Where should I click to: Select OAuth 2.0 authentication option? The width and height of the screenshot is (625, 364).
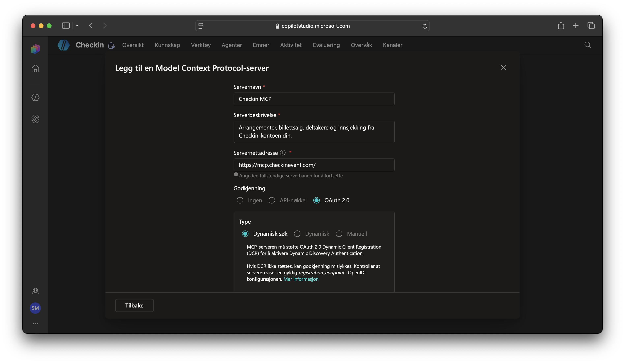coord(317,200)
